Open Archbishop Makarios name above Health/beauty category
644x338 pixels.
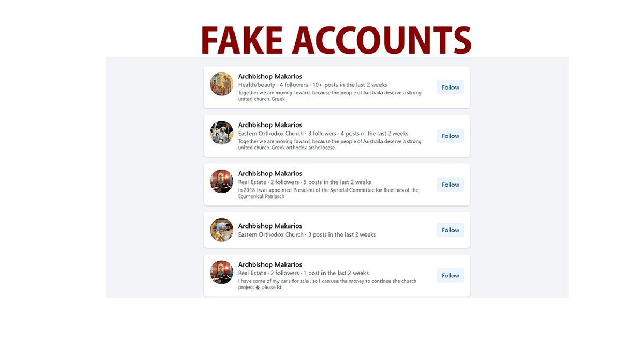click(x=270, y=76)
